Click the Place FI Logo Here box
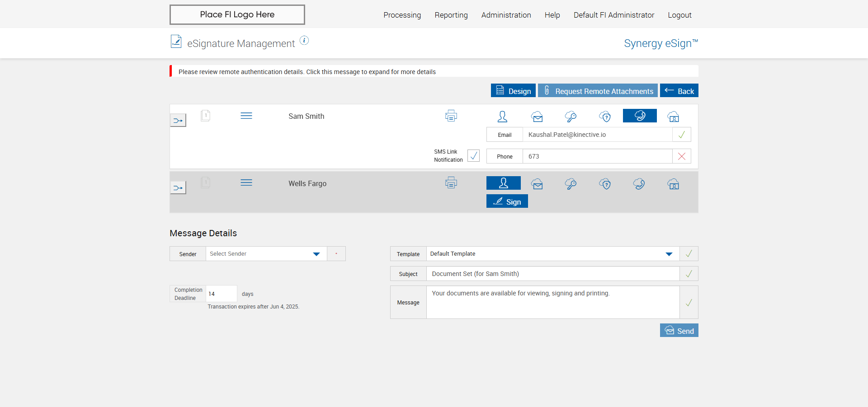Image resolution: width=868 pixels, height=407 pixels. click(x=237, y=14)
